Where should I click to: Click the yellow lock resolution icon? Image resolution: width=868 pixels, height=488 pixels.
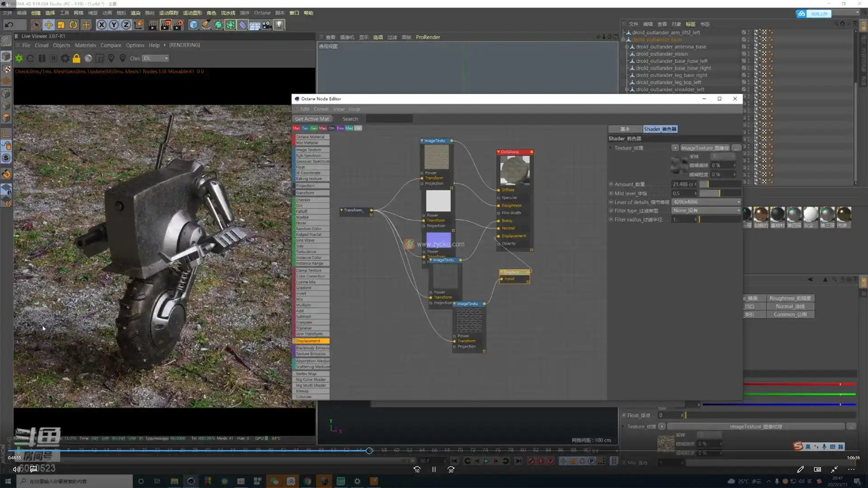76,58
